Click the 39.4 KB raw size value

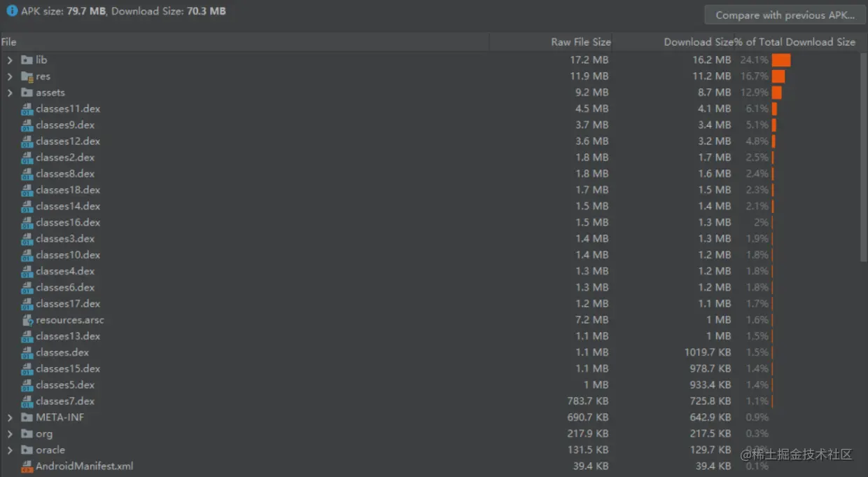pyautogui.click(x=591, y=466)
